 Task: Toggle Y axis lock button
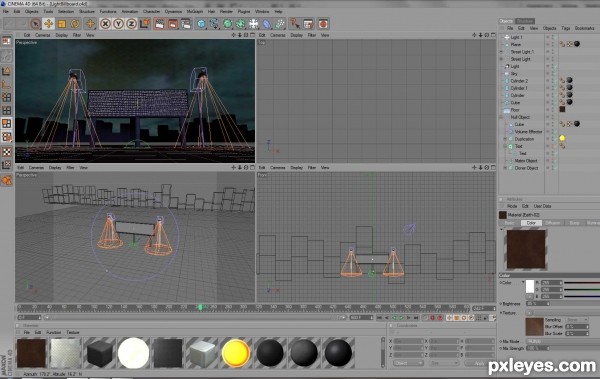click(x=118, y=24)
